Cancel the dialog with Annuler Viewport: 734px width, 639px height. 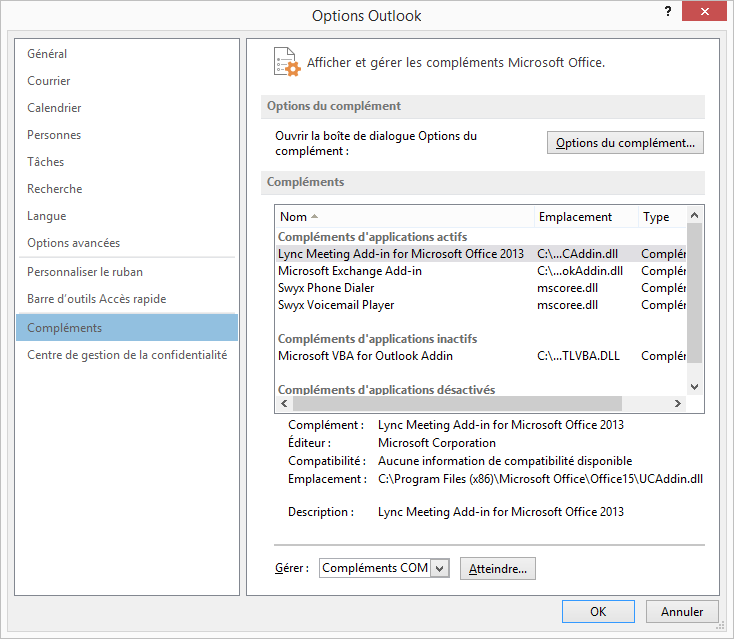682,611
